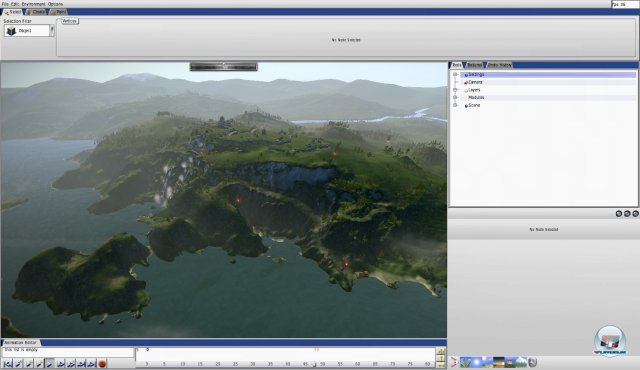This screenshot has height=370, width=640.
Task: Open the terrain grid environment icon
Action: (466, 362)
